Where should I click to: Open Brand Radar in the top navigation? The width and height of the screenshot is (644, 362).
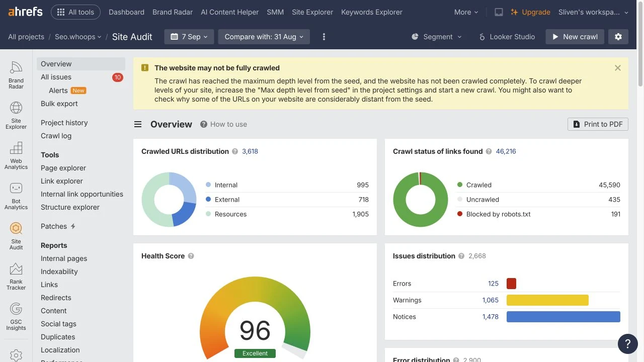[173, 12]
